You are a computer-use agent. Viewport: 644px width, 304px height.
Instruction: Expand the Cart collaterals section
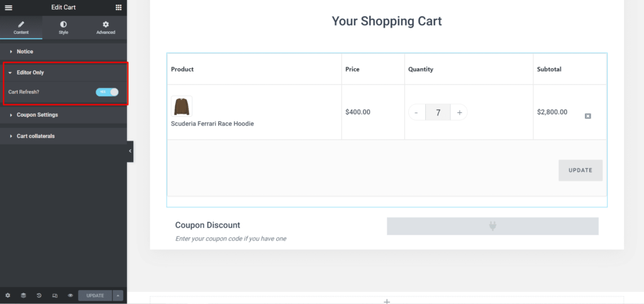pos(35,136)
